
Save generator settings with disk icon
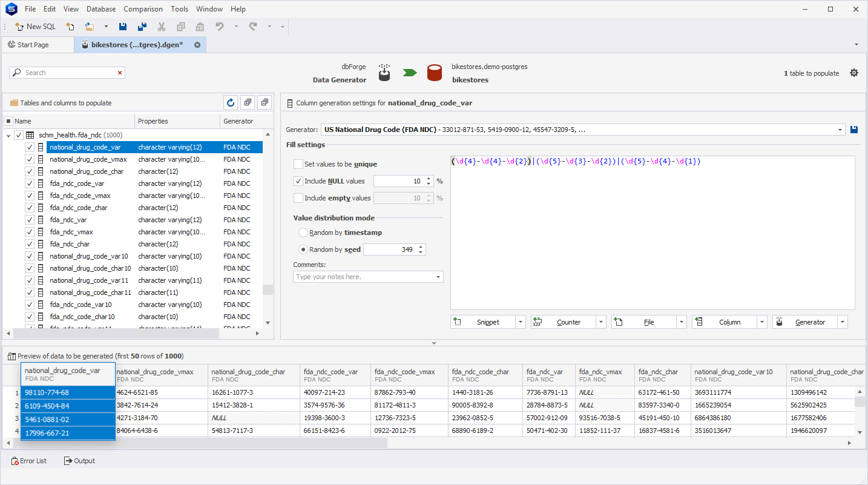(x=854, y=130)
